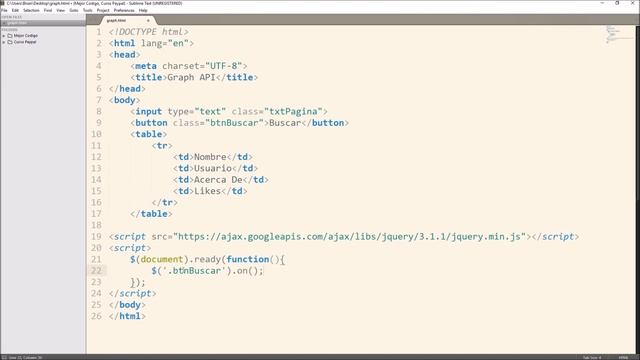
Task: Click the Line 22 Column indicator in status bar
Action: pos(25,358)
